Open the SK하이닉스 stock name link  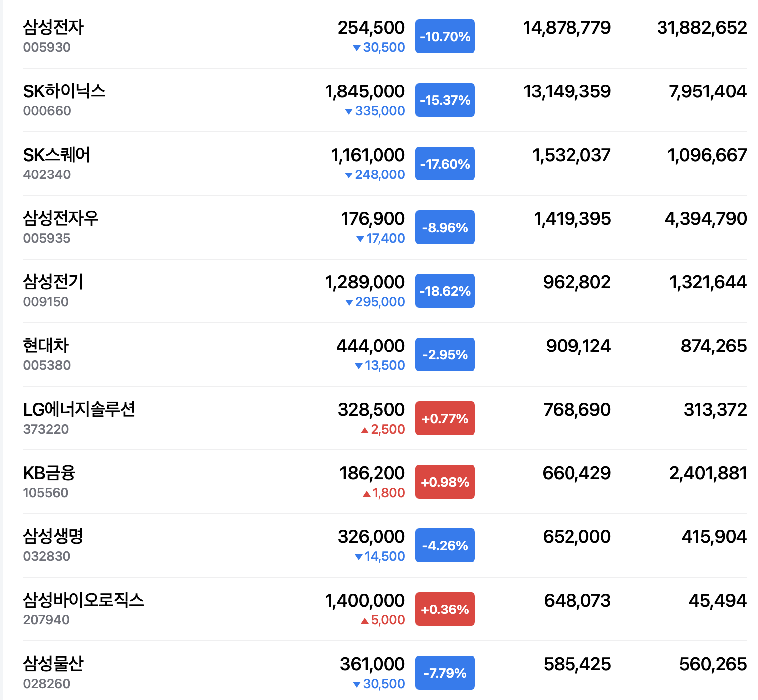pyautogui.click(x=64, y=91)
